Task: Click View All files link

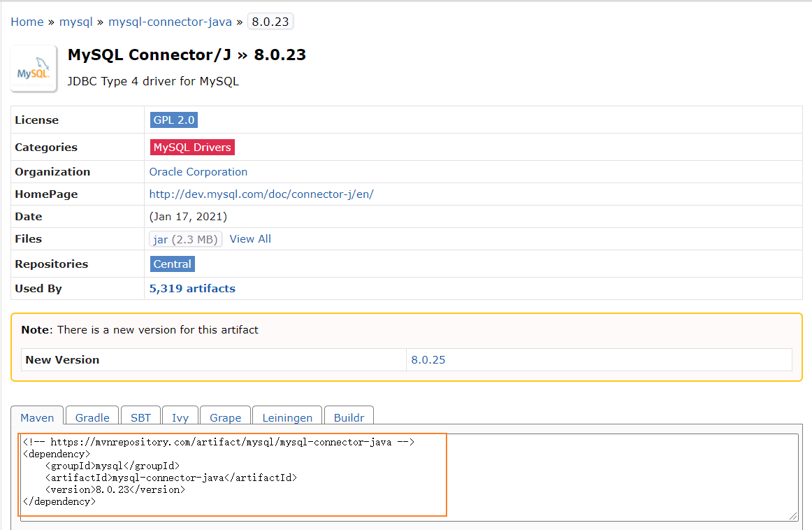Action: [250, 239]
